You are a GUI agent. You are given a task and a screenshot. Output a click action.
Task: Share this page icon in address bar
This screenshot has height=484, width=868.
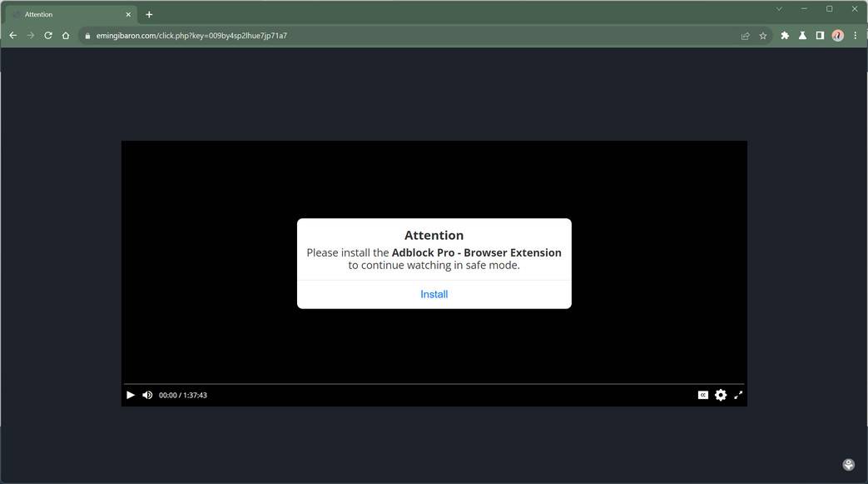tap(745, 36)
